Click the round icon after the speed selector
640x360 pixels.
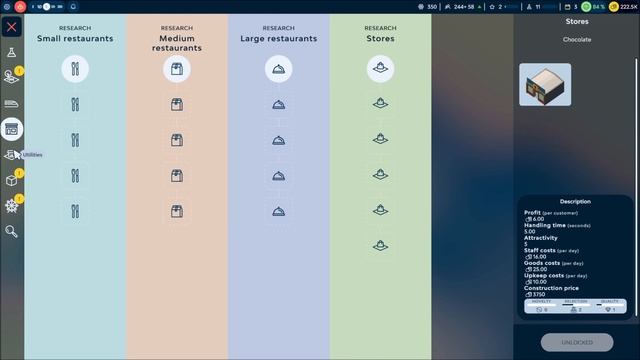73,7
